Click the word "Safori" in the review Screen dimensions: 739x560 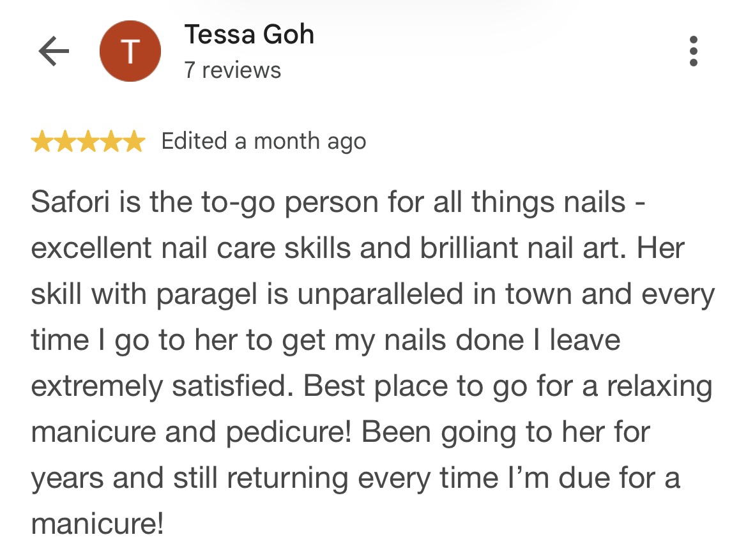[x=70, y=202]
